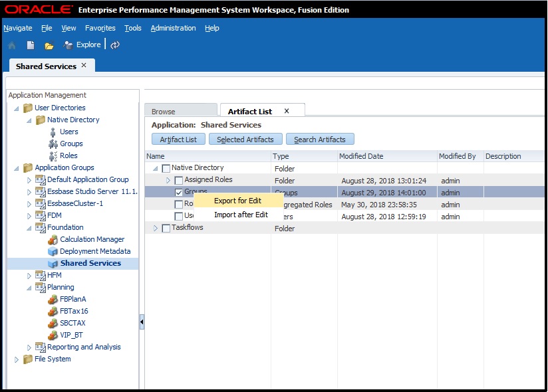Screen dimensions: 548x392
Task: Expand the Default Application Group node
Action: pyautogui.click(x=29, y=180)
